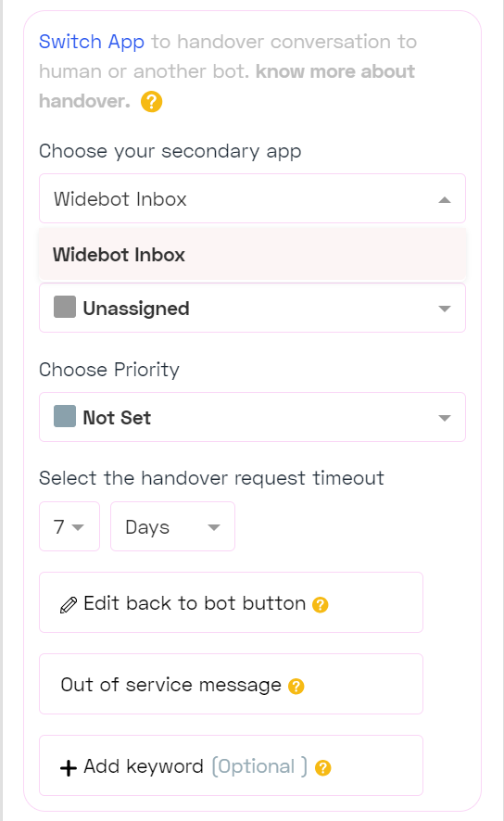Click the plus icon before Add keyword
The width and height of the screenshot is (504, 821).
click(x=69, y=768)
